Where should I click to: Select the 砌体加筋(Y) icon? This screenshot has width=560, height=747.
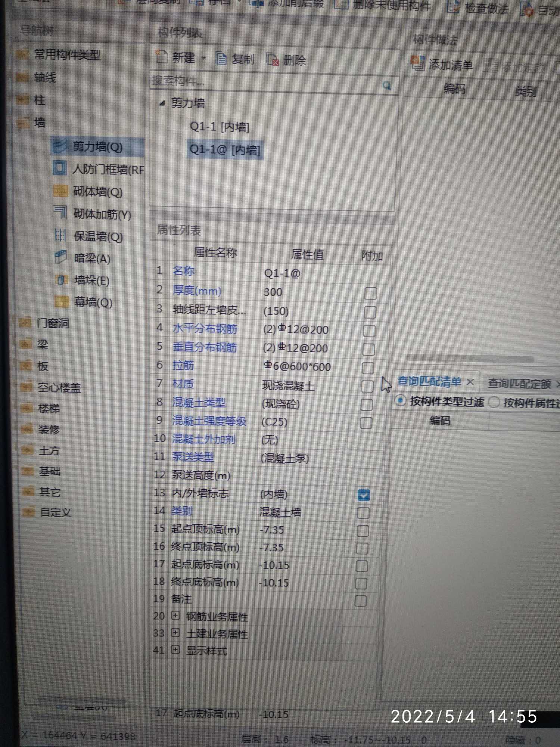[60, 213]
